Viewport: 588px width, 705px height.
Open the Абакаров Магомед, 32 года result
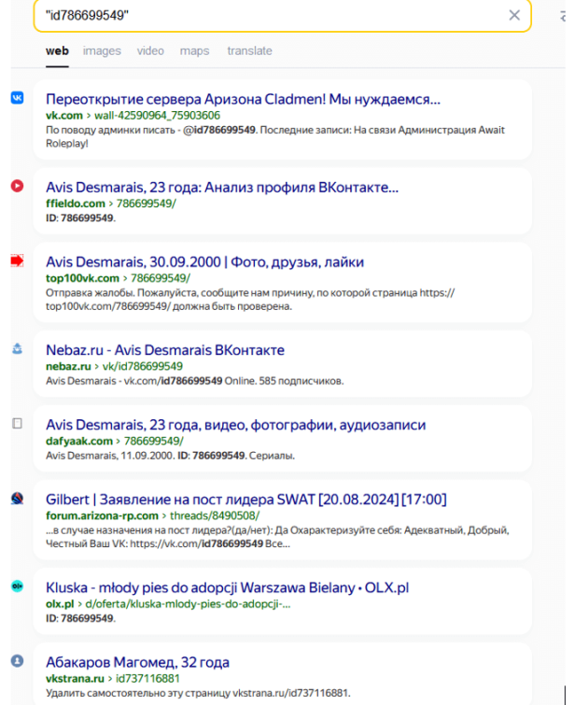[137, 662]
